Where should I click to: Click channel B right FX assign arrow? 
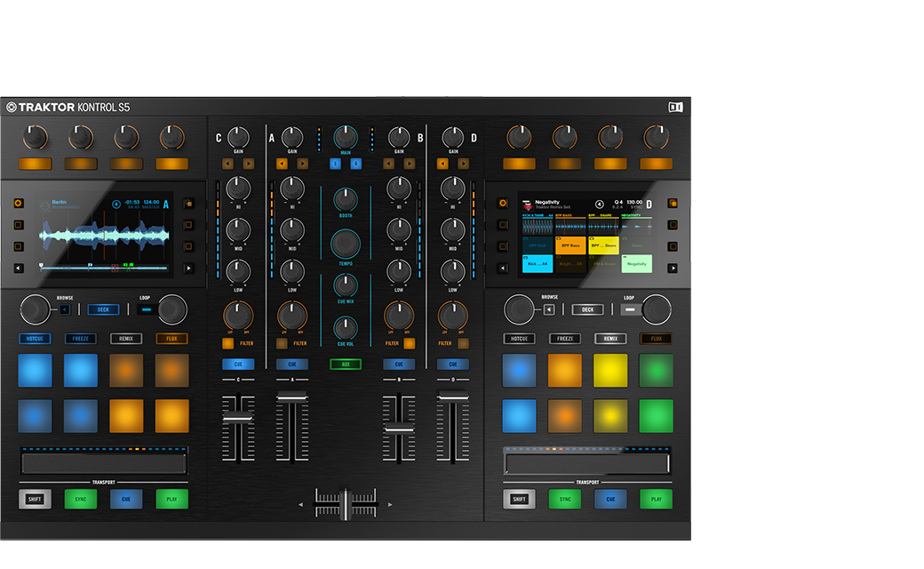click(x=410, y=164)
